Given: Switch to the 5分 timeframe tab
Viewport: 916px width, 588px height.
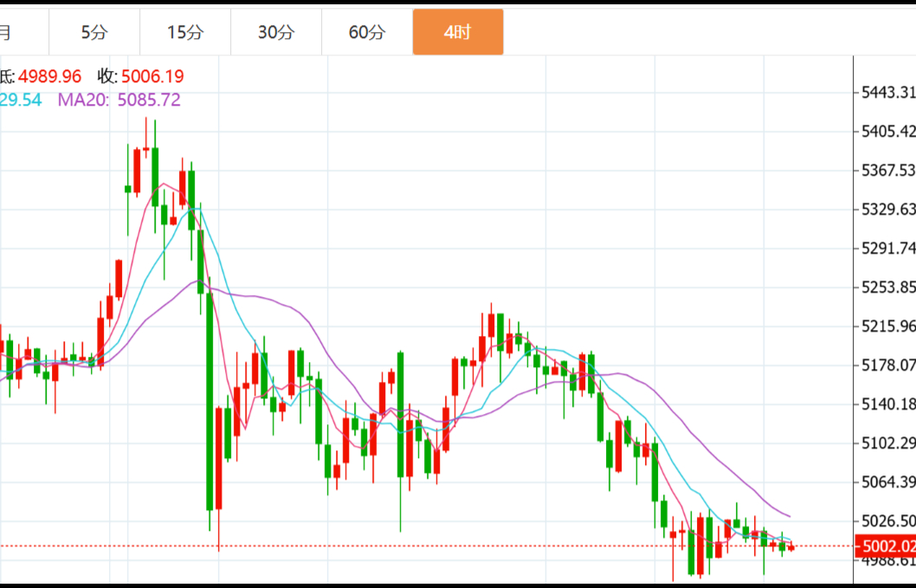Looking at the screenshot, I should [94, 33].
